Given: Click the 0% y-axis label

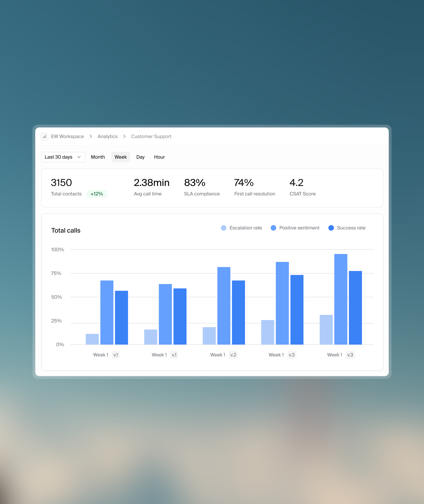Looking at the screenshot, I should pyautogui.click(x=60, y=345).
